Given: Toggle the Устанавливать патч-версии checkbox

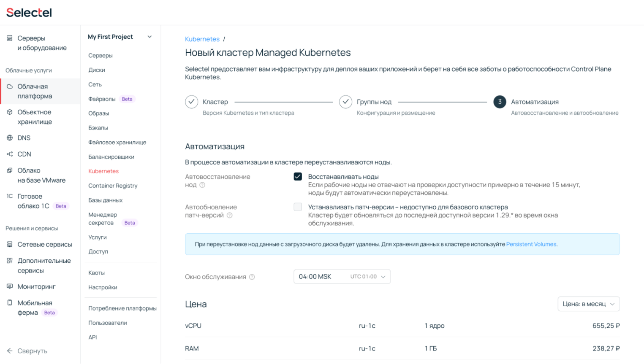Looking at the screenshot, I should tap(298, 207).
